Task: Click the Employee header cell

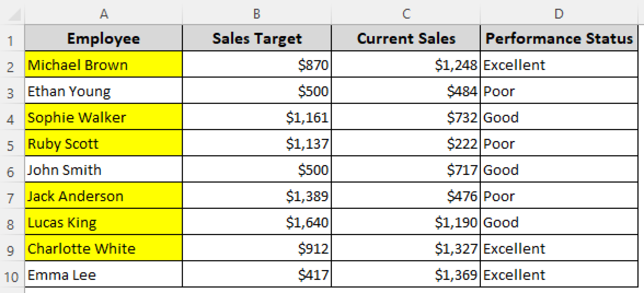Action: 104,38
